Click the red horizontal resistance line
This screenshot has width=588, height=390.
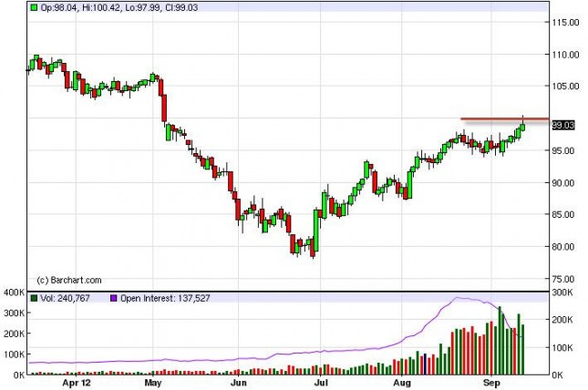(x=505, y=119)
